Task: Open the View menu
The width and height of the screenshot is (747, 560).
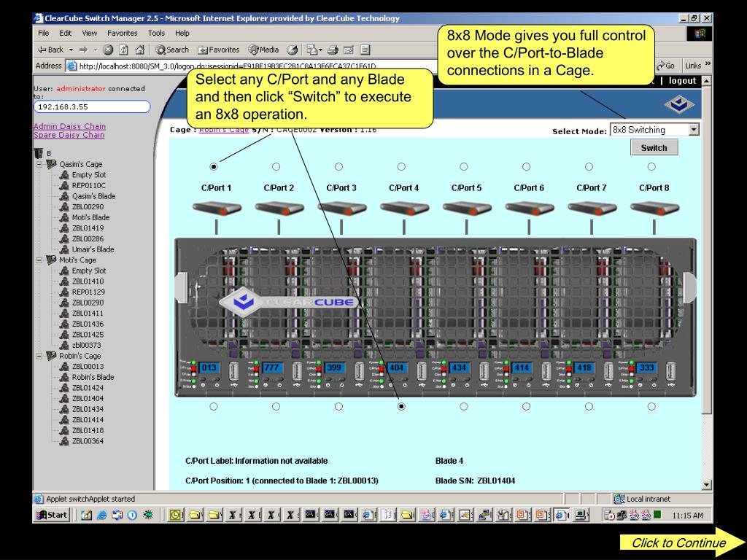Action: pyautogui.click(x=90, y=33)
